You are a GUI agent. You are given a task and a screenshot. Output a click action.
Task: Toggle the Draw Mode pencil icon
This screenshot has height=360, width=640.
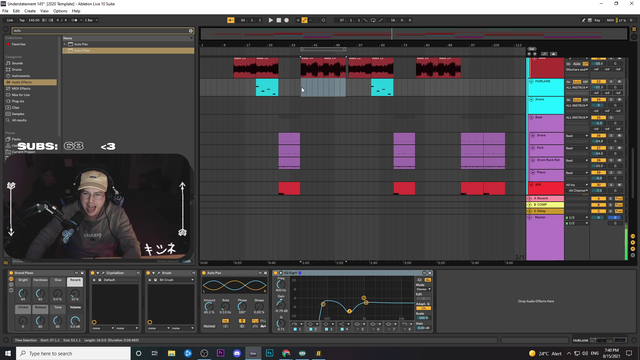[x=583, y=20]
